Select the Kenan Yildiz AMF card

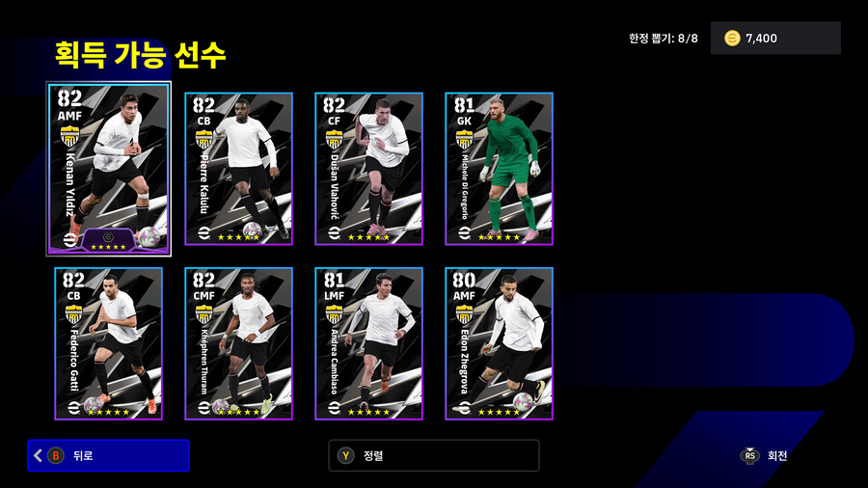(108, 169)
